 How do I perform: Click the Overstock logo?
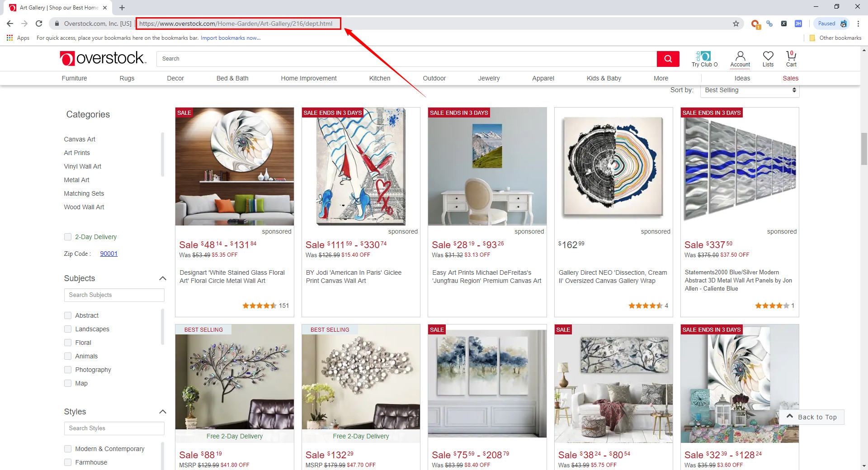(x=103, y=59)
